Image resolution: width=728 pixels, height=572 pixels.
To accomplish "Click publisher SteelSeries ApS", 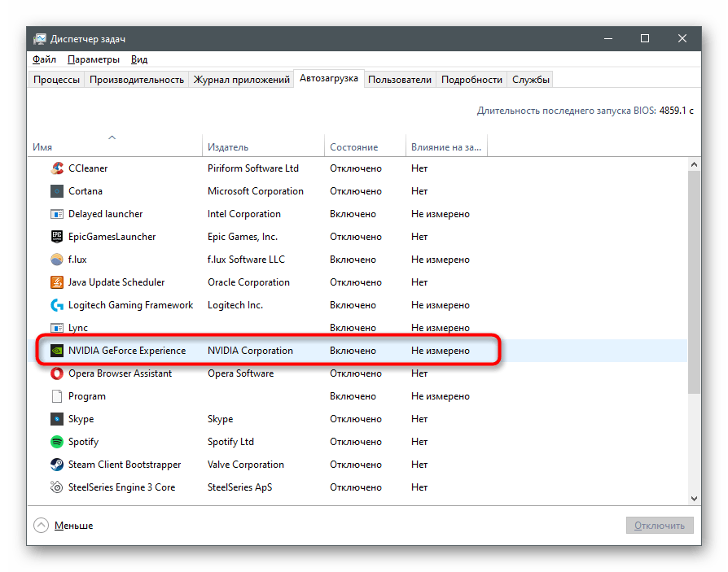I will (x=239, y=487).
